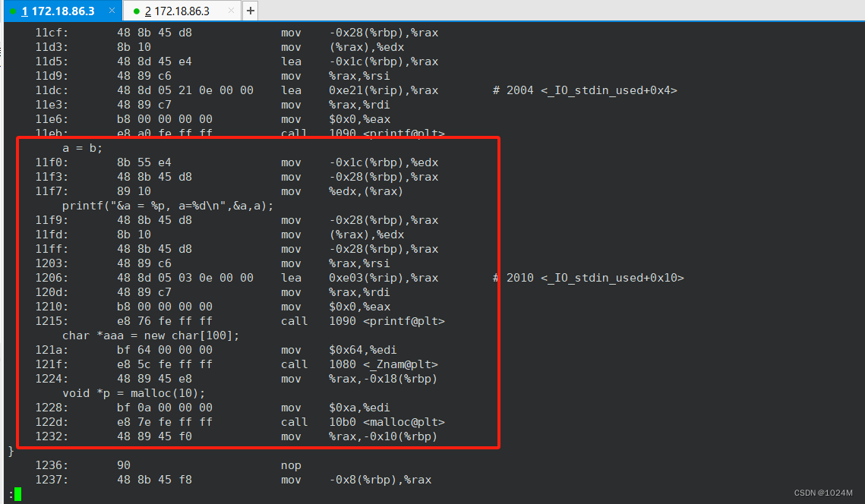Screen dimensions: 865x504
Task: Click the green status dot on tab 2
Action: click(x=137, y=11)
